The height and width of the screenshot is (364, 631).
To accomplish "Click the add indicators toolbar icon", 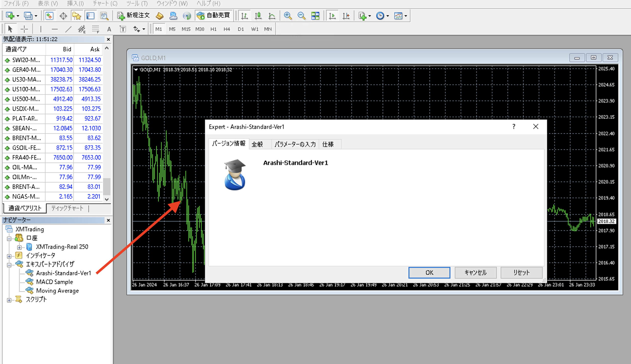I will [x=362, y=16].
